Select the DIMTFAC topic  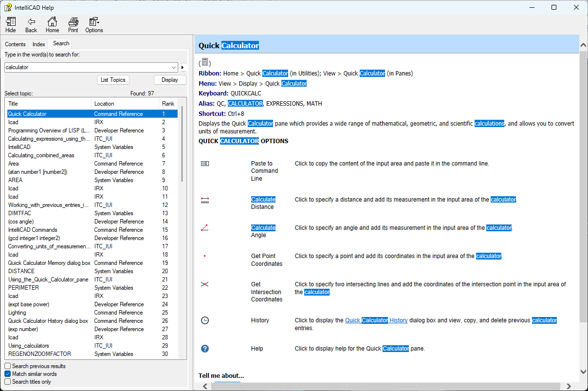pyautogui.click(x=92, y=213)
